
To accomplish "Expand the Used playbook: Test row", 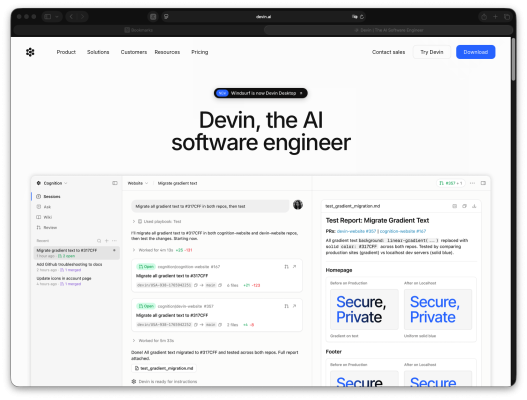I will point(157,222).
